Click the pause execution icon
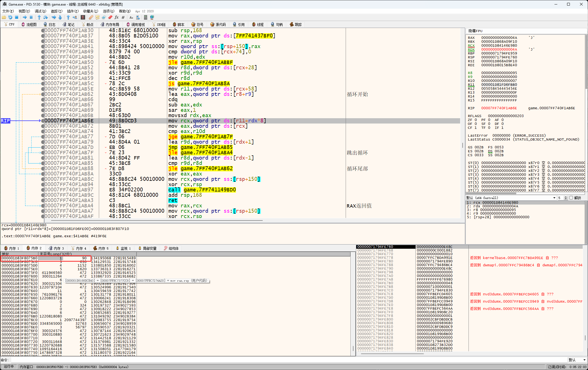 (x=31, y=17)
